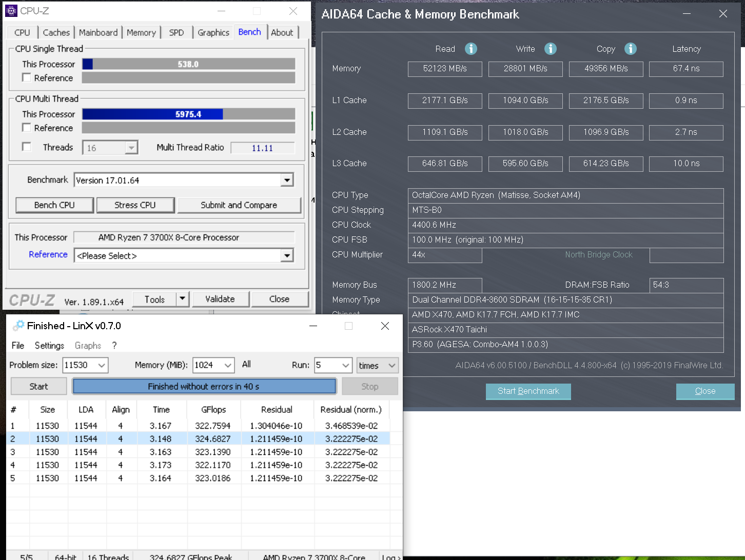Open the Threads count dropdown showing 16

[x=132, y=148]
